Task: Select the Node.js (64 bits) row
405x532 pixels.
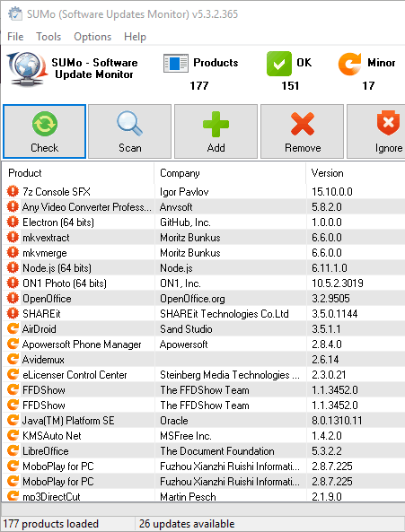Action: point(204,268)
